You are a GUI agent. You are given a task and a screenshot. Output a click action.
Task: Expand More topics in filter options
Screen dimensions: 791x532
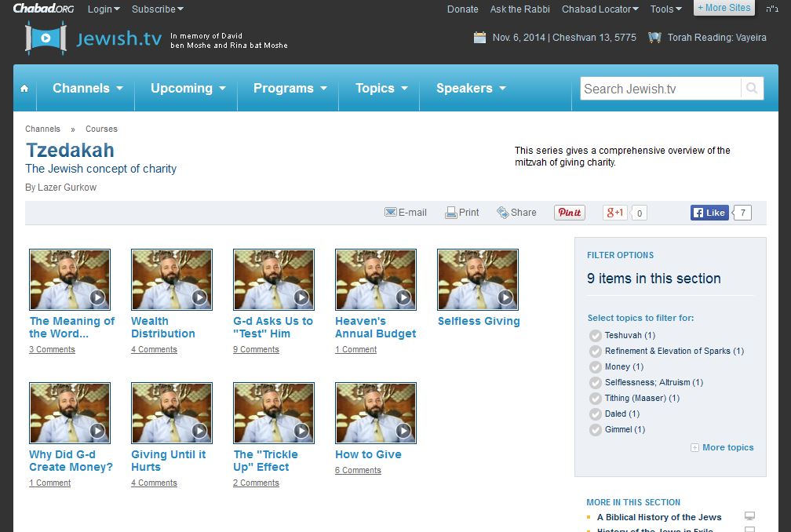pos(722,448)
